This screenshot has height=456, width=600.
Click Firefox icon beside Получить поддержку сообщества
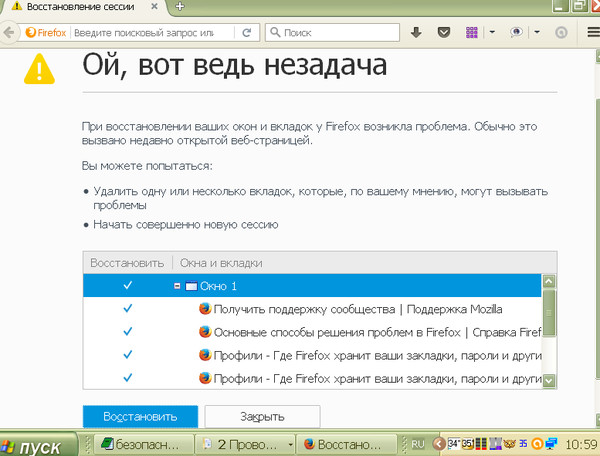click(x=205, y=308)
